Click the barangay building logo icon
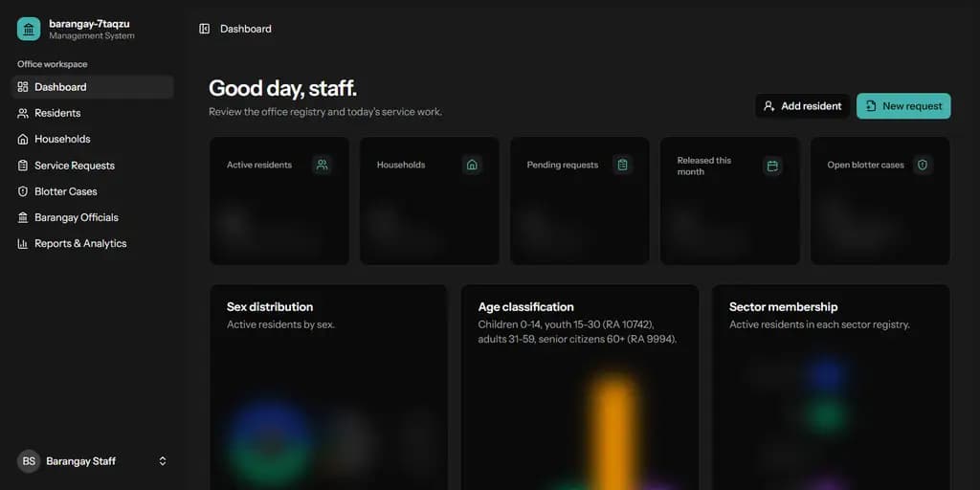 29,29
